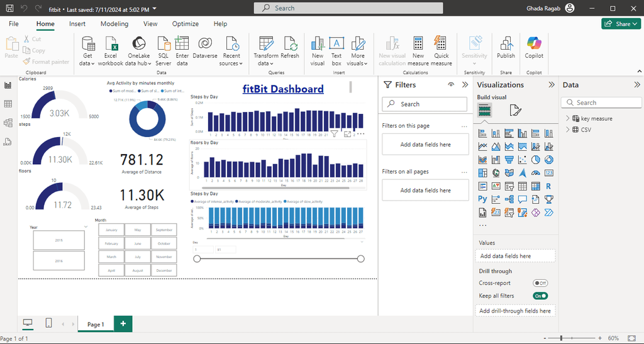Image resolution: width=644 pixels, height=344 pixels.
Task: Expand the key measure table
Action: pos(568,118)
